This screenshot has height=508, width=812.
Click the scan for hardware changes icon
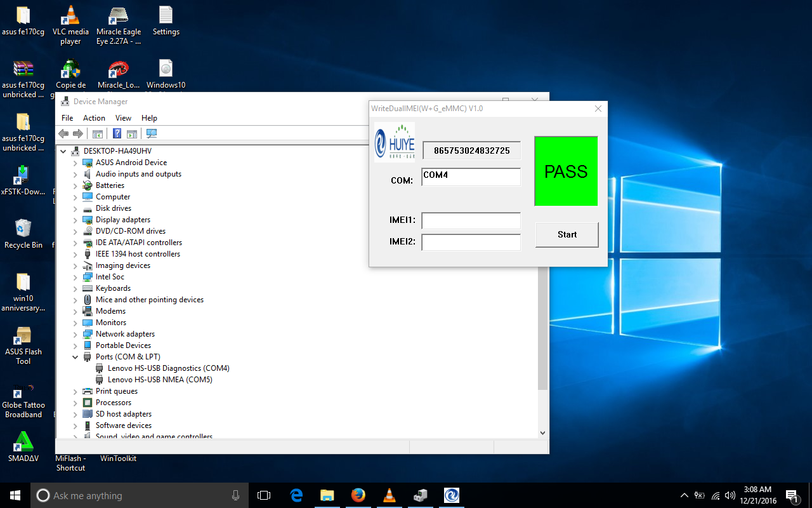tap(152, 133)
